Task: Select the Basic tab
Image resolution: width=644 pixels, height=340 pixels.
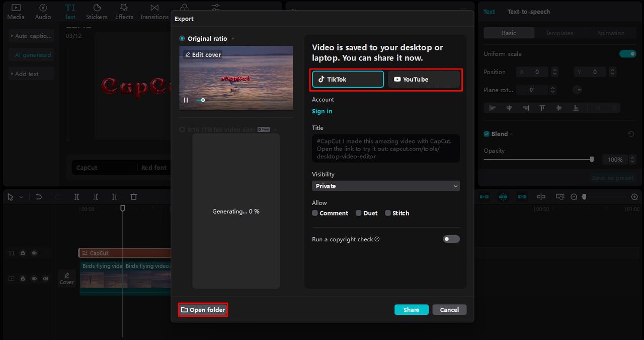Action: pos(509,33)
